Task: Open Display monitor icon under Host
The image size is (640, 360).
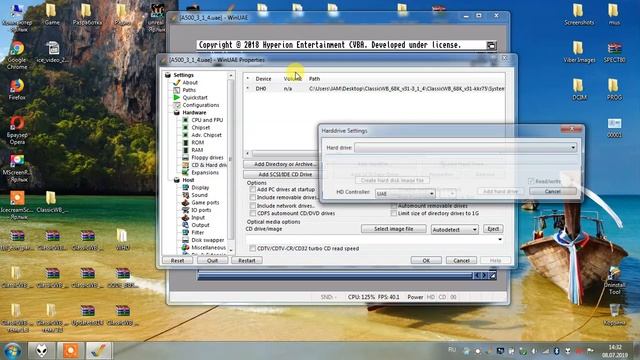Action: 185,187
